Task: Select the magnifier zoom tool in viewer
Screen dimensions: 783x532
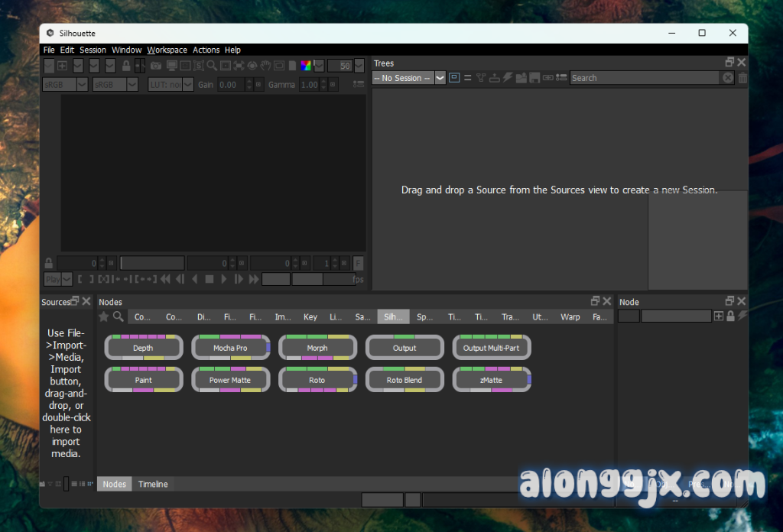Action: 212,66
